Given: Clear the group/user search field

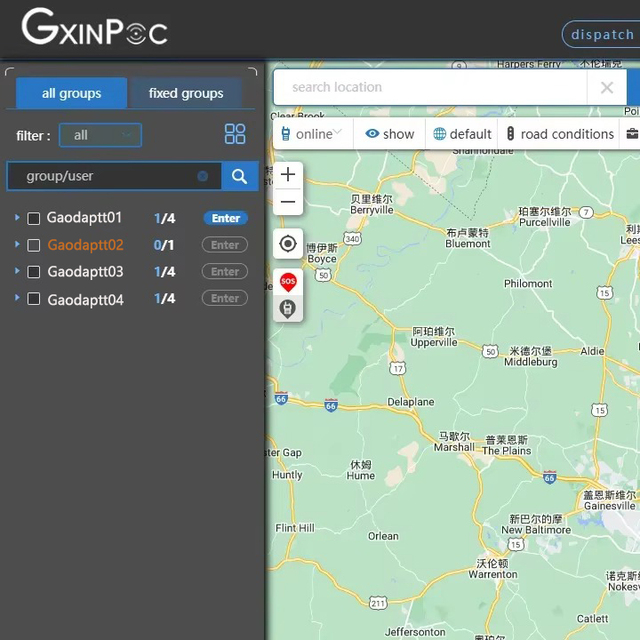Looking at the screenshot, I should (x=202, y=176).
